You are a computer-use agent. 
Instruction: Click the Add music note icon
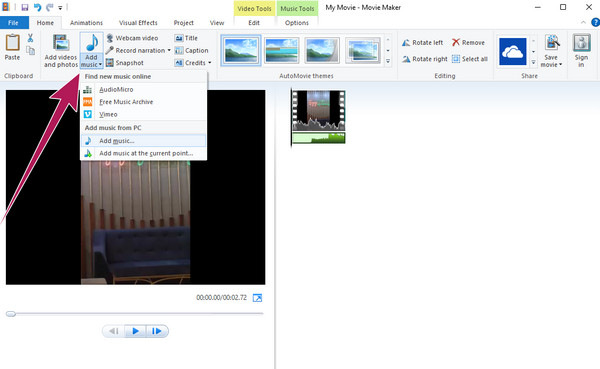coord(92,42)
